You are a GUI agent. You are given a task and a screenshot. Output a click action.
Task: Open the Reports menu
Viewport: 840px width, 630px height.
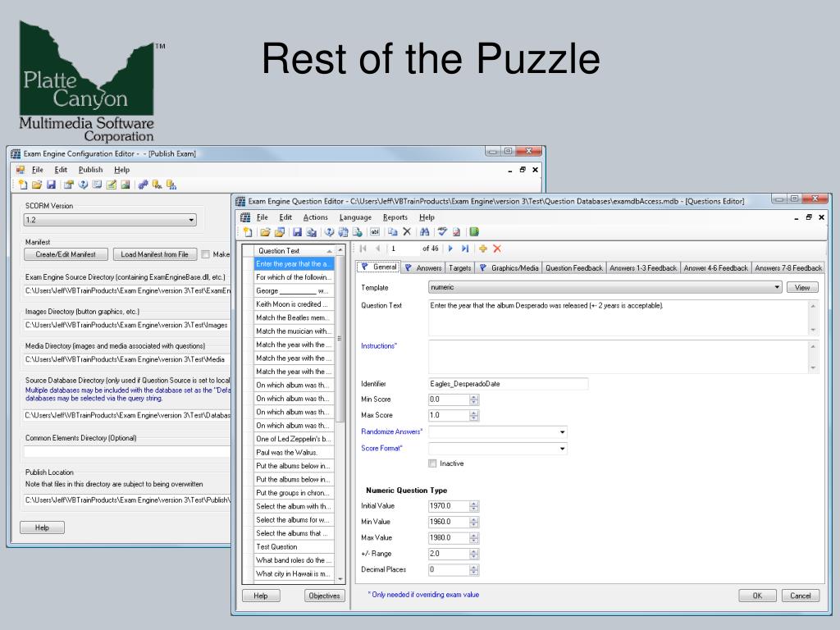pyautogui.click(x=395, y=217)
